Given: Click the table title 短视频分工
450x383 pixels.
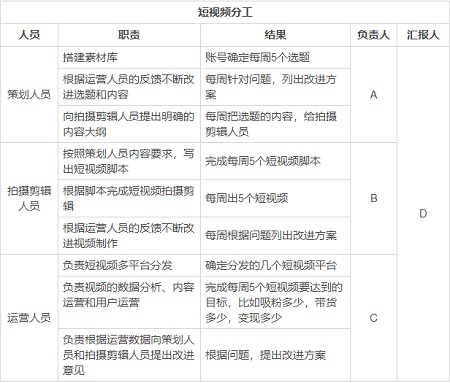Looking at the screenshot, I should coord(225,12).
